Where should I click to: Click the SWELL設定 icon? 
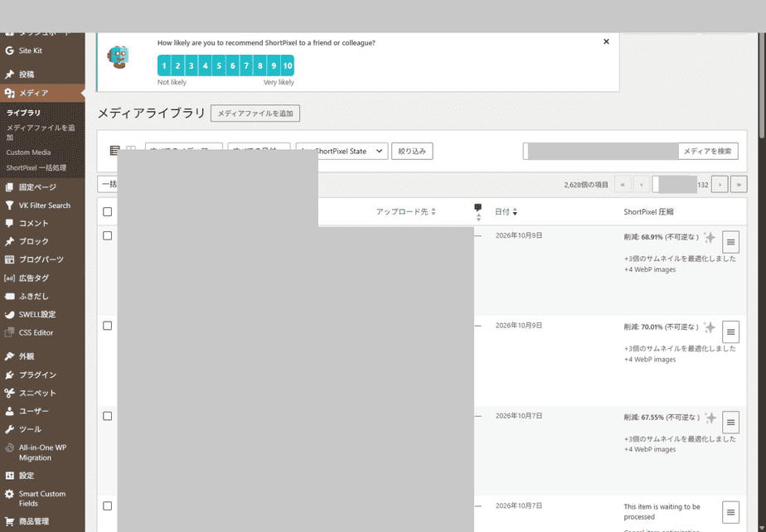(x=9, y=314)
